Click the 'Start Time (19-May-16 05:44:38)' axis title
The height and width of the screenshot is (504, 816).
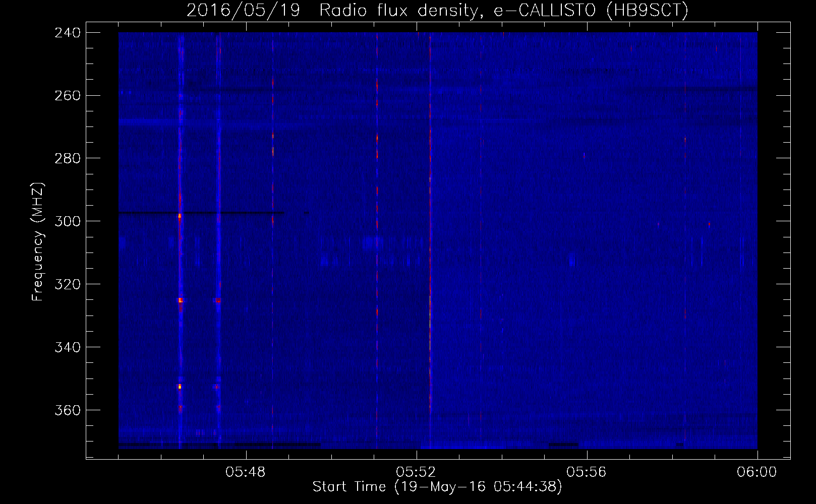click(437, 487)
